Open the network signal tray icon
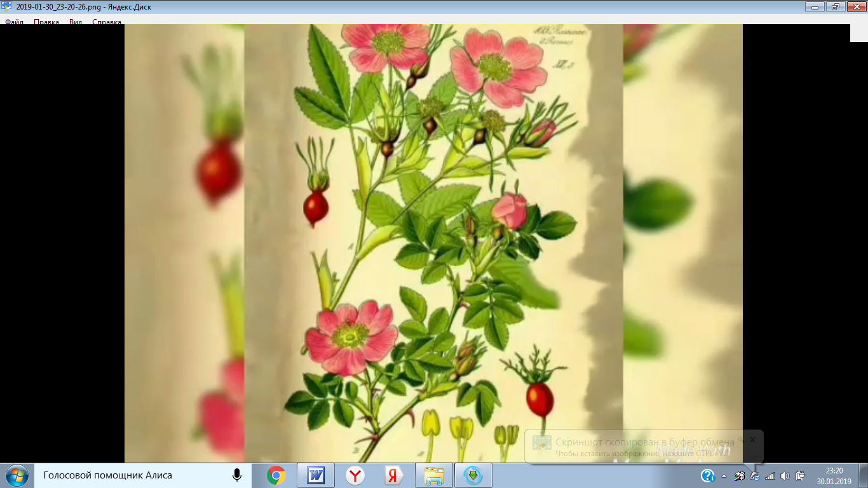The height and width of the screenshot is (488, 868). [770, 475]
